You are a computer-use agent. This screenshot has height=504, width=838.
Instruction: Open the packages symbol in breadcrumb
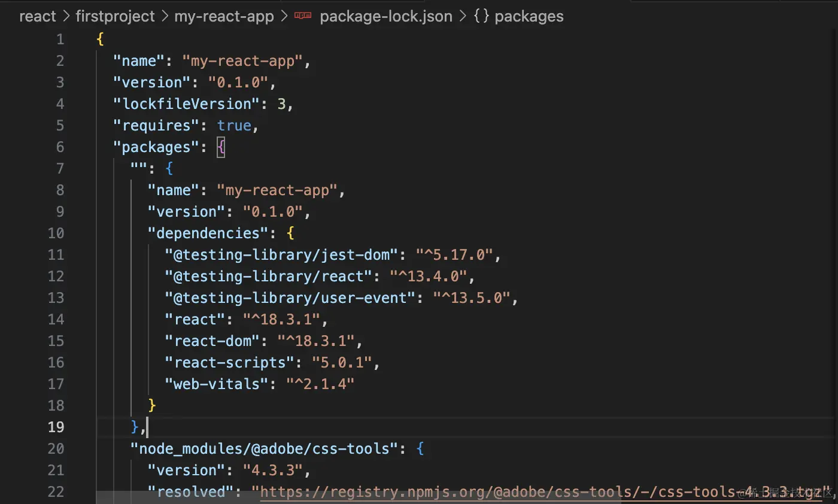(529, 16)
